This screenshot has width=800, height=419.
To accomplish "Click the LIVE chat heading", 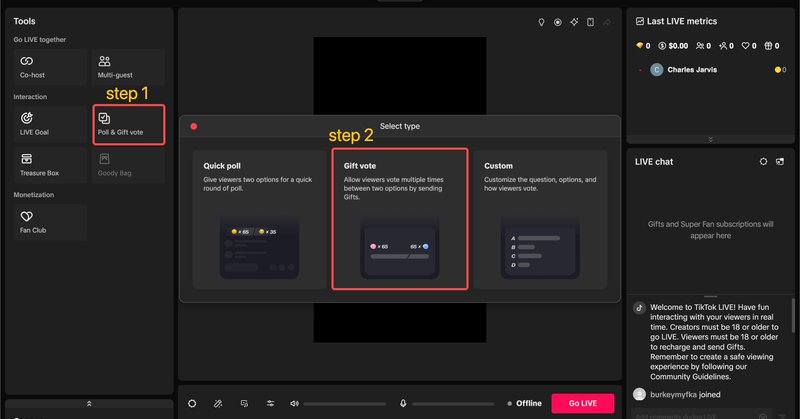I will [x=654, y=161].
